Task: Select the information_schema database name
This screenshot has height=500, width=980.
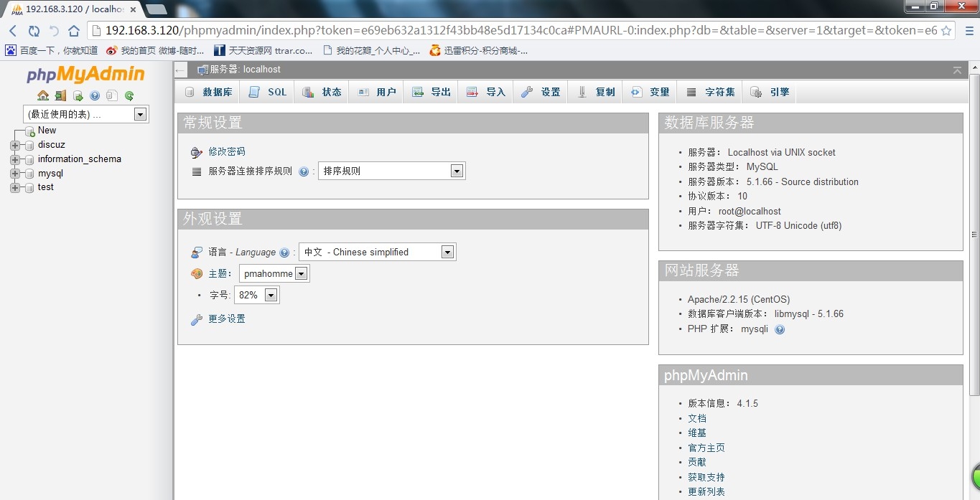Action: (x=80, y=159)
